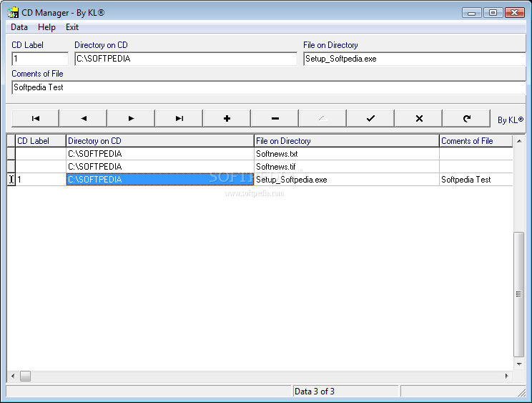Minimize the CD Manager window
Screen dimensions: 532x403
tap(472, 13)
